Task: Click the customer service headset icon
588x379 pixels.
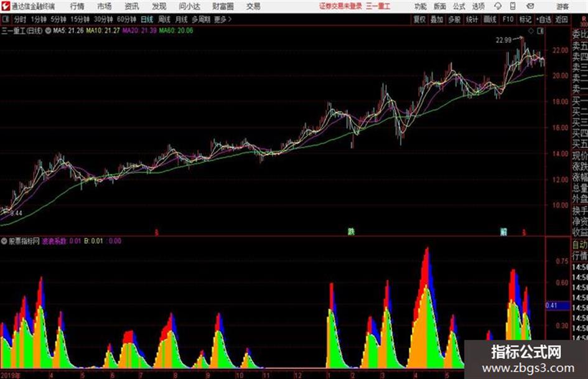Action: tap(498, 6)
